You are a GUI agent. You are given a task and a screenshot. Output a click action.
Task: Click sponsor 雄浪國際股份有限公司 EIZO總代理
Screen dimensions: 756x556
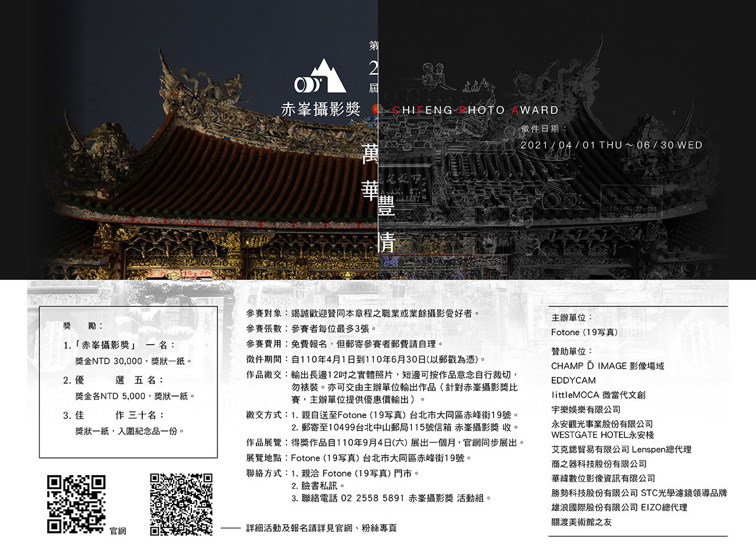pos(620,508)
